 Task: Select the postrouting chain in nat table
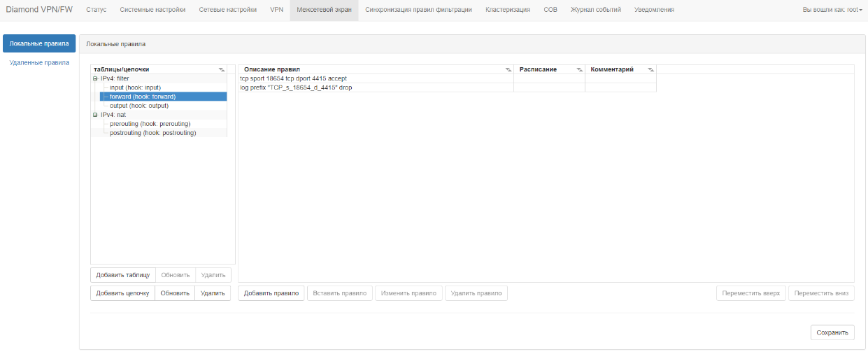click(152, 133)
